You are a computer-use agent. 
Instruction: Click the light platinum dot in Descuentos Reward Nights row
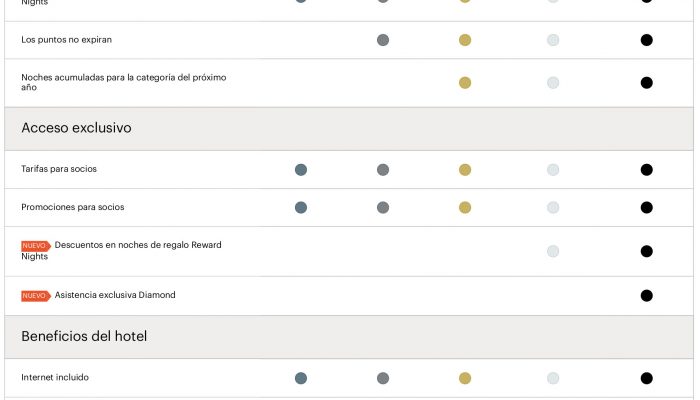coord(553,251)
